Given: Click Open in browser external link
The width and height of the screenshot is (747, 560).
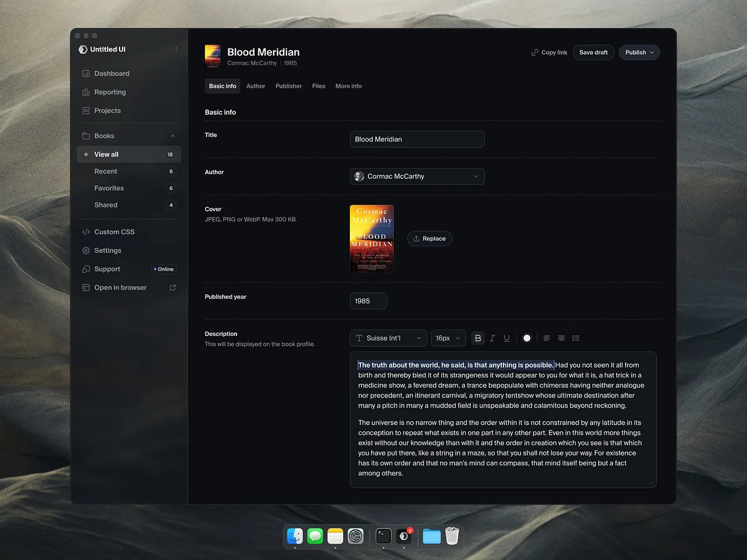Looking at the screenshot, I should tap(129, 288).
